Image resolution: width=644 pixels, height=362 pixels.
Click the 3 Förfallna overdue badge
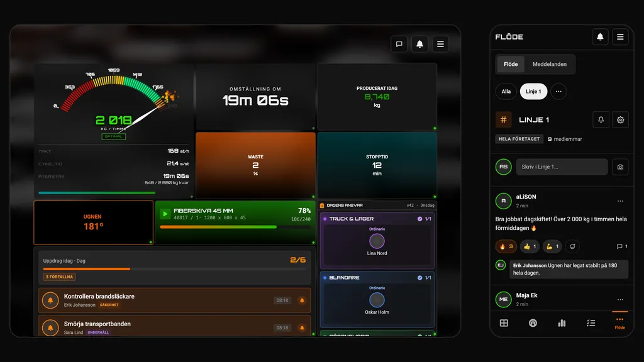pos(59,277)
